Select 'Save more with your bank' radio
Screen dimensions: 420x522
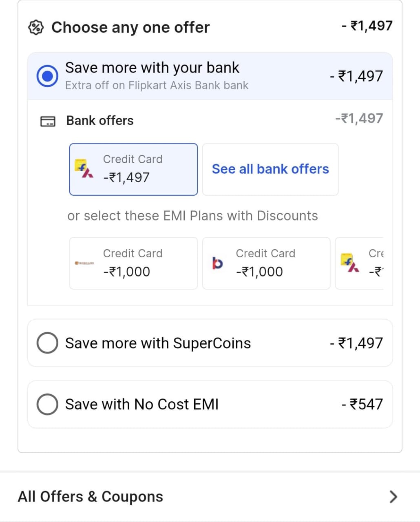[47, 76]
